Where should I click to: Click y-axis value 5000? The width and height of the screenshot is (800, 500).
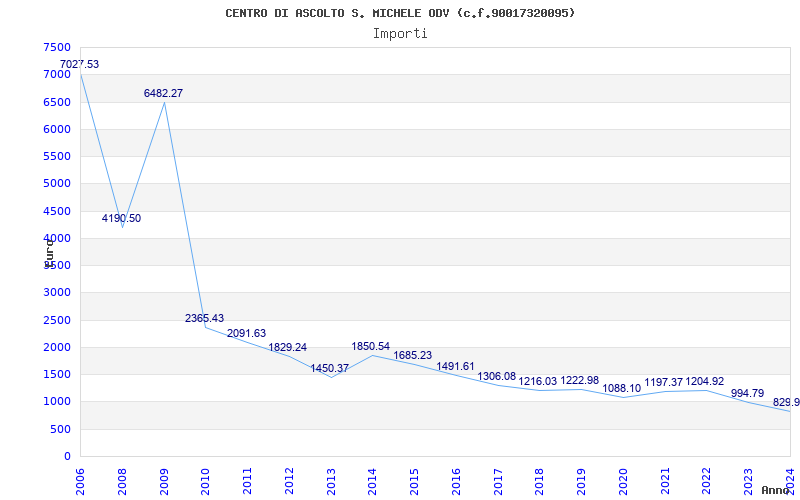coord(57,184)
